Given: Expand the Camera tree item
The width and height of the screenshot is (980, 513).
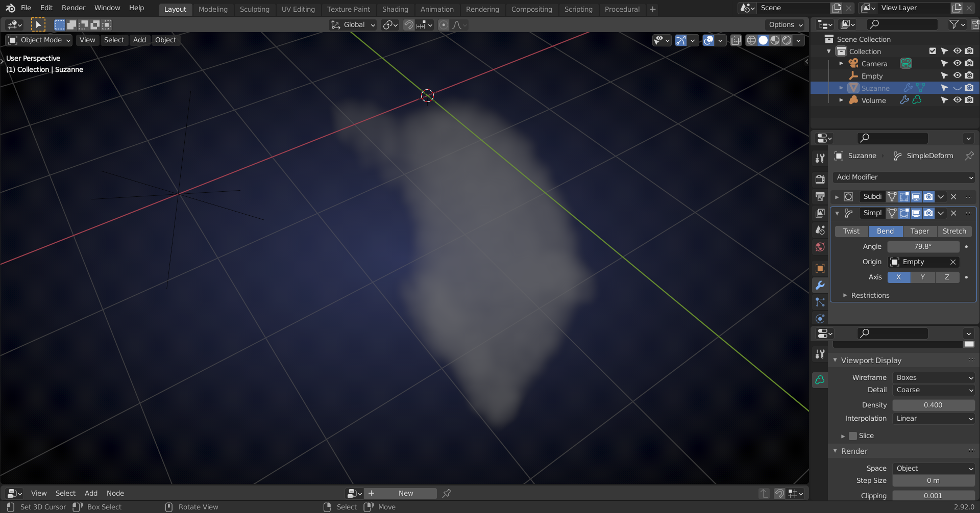Looking at the screenshot, I should 841,63.
